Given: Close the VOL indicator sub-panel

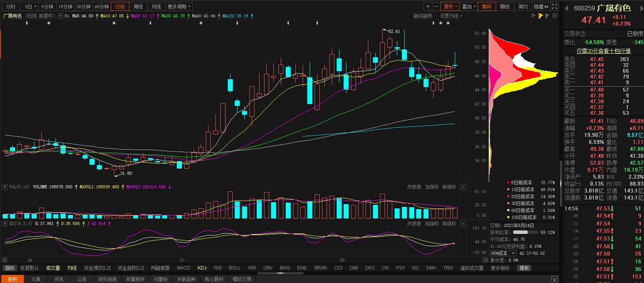Looking at the screenshot, I should click(463, 187).
